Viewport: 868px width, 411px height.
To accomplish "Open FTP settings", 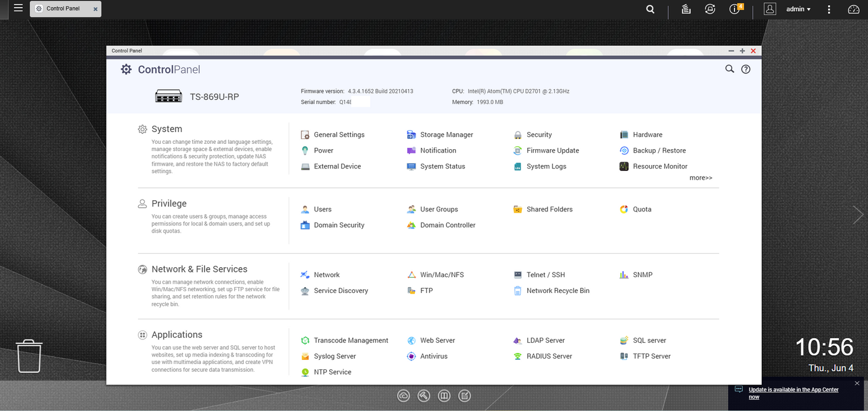I will click(420, 291).
